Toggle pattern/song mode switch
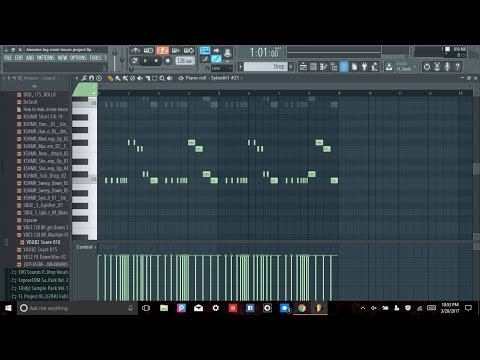The height and width of the screenshot is (360, 480). point(134,61)
